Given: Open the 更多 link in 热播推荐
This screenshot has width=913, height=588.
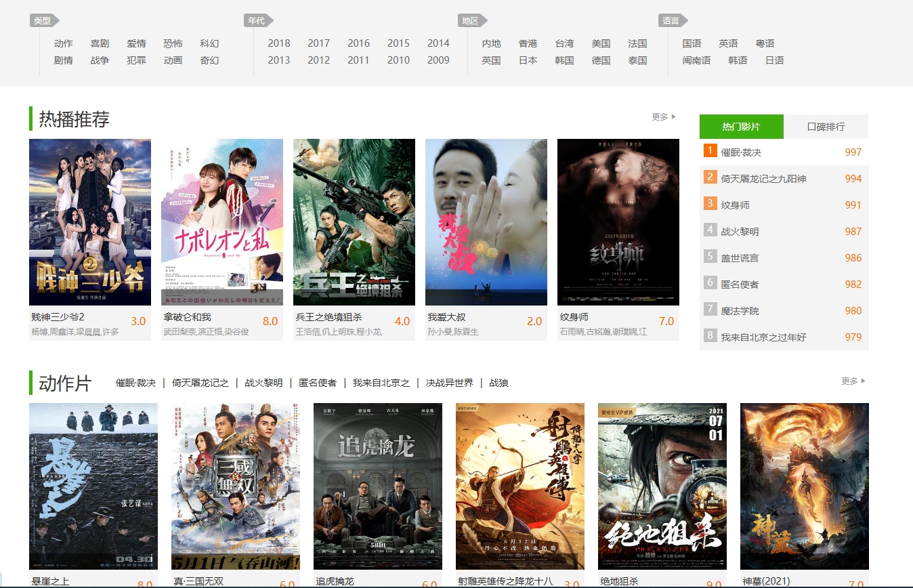Looking at the screenshot, I should 663,117.
